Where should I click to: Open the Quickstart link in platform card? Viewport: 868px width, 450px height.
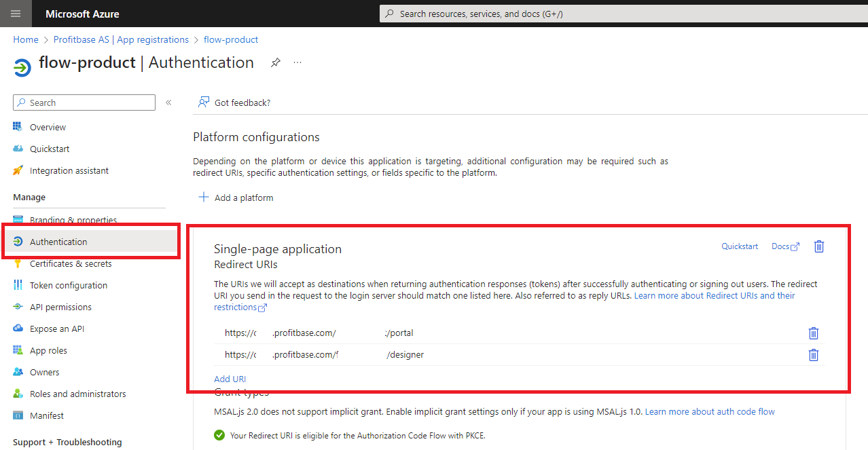pyautogui.click(x=739, y=246)
